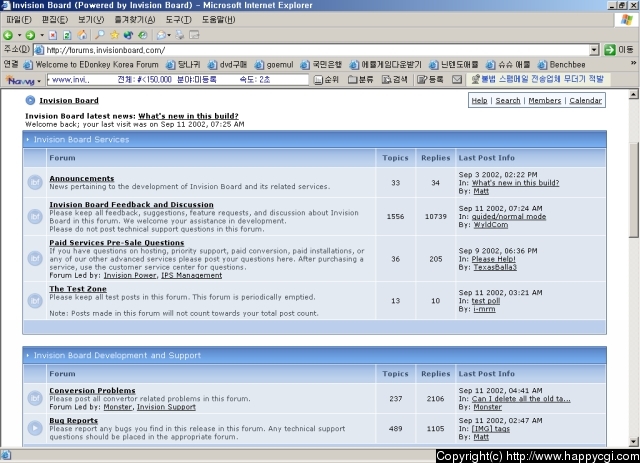640x463 pixels.
Task: Open the Search magnifier toolbar icon
Action: [100, 35]
